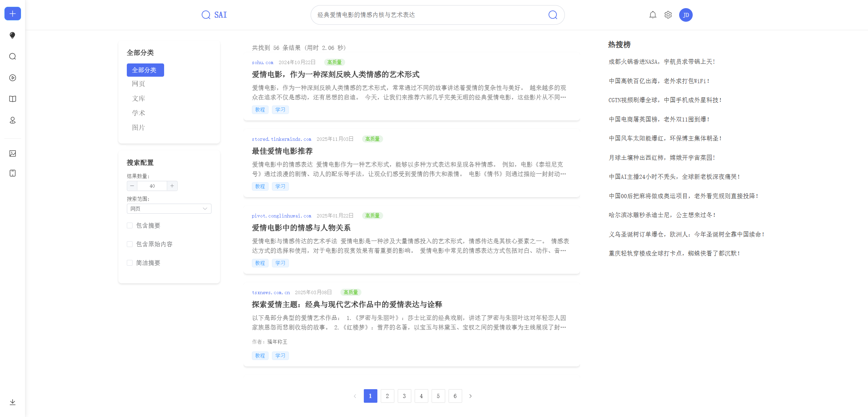Open result titled 最佳爱情电影推荐
Image resolution: width=868 pixels, height=417 pixels.
point(282,151)
